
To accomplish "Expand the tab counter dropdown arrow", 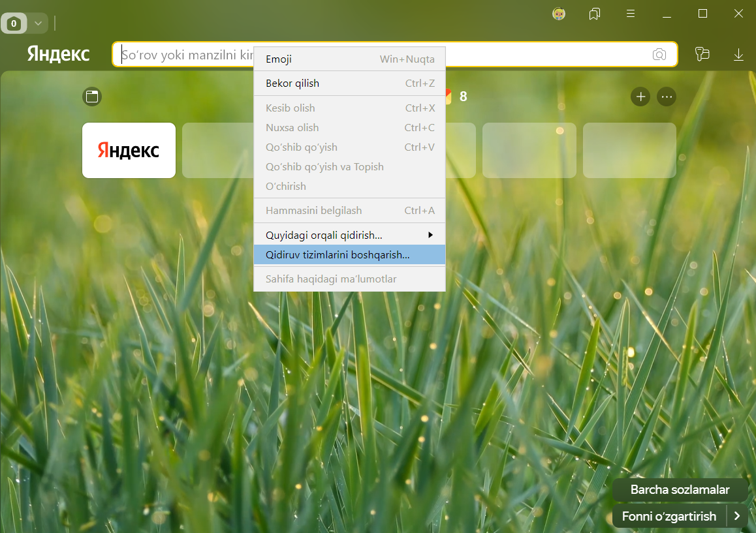I will [38, 23].
